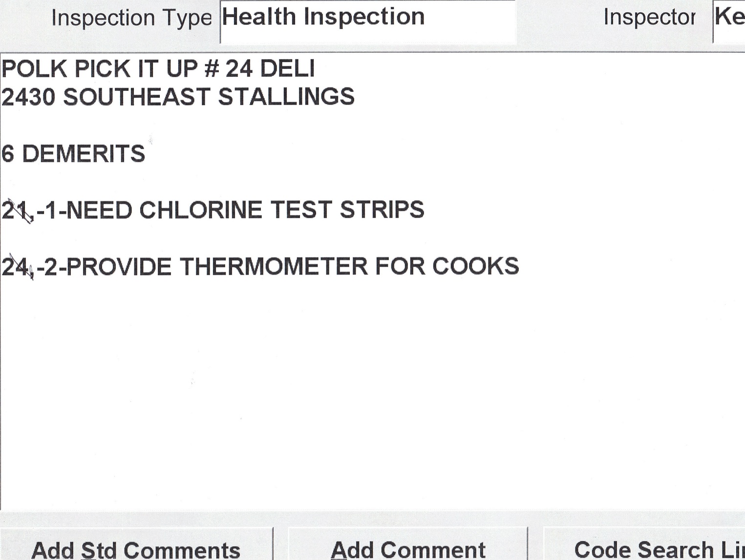
Task: Click the Inspector label
Action: (649, 18)
